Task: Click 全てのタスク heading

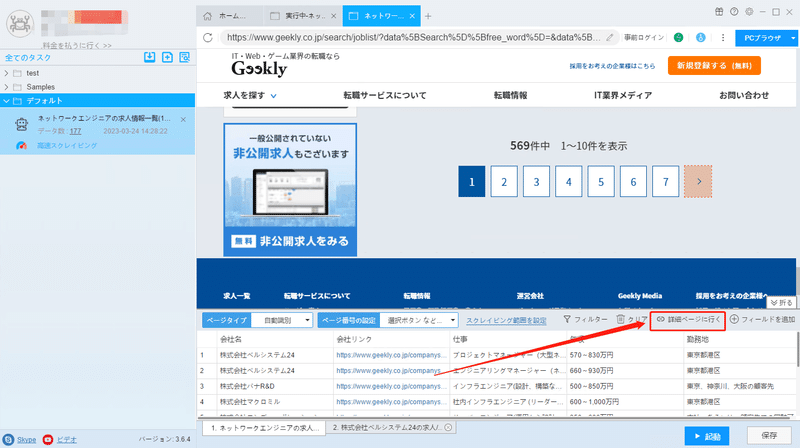Action: click(28, 58)
